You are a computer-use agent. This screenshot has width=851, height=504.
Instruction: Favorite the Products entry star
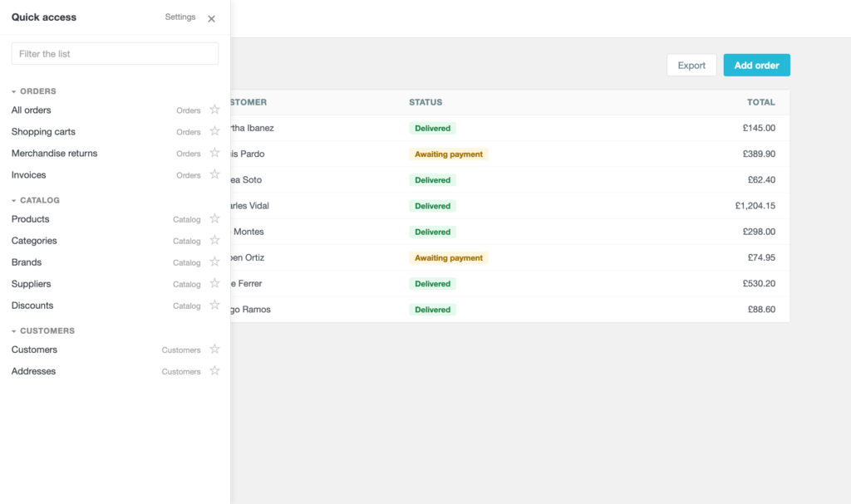click(215, 218)
